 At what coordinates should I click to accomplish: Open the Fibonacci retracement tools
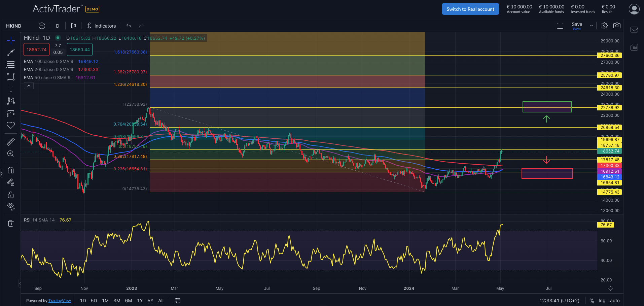[11, 65]
